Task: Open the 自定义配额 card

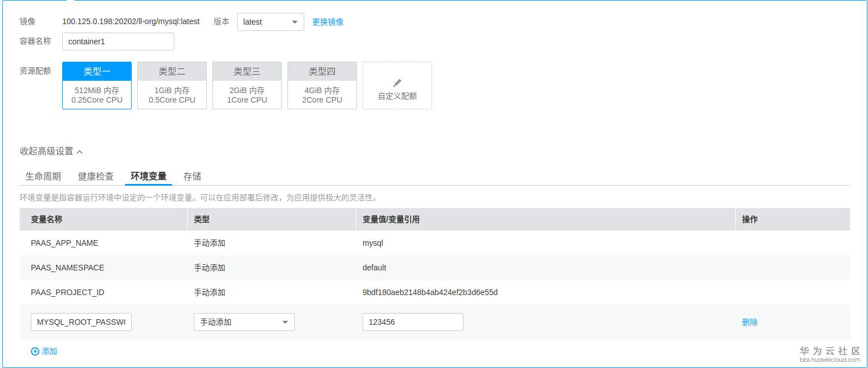Action: click(x=397, y=85)
